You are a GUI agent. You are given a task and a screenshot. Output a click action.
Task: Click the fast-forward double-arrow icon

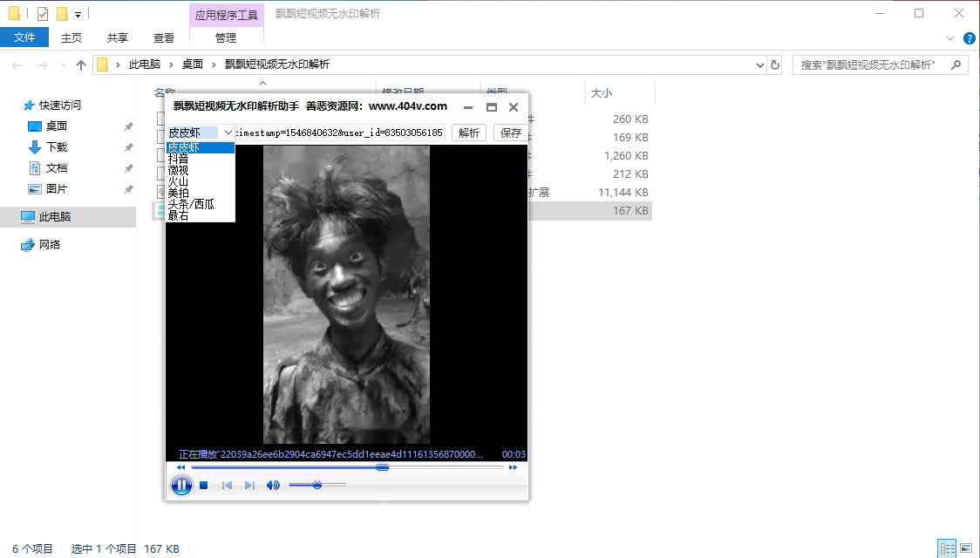(x=514, y=467)
